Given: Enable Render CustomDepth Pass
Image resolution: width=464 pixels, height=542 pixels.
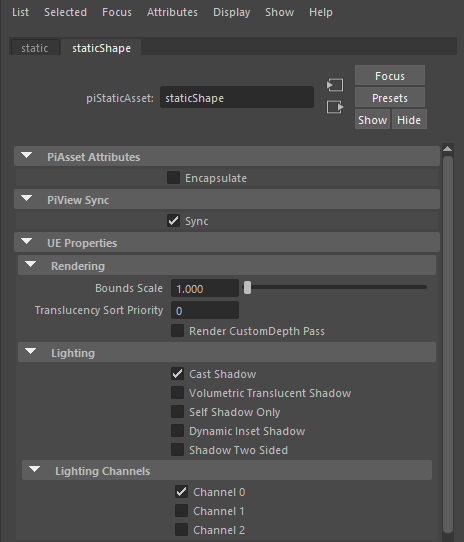Looking at the screenshot, I should coord(177,330).
